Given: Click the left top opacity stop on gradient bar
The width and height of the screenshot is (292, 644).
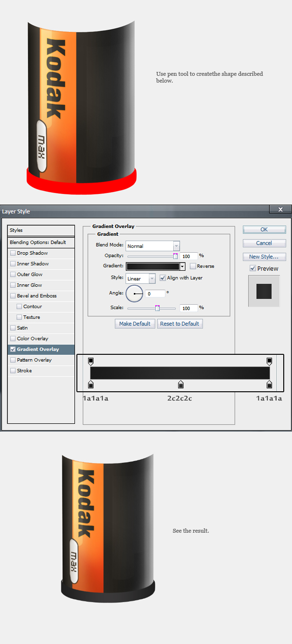Looking at the screenshot, I should 91,361.
